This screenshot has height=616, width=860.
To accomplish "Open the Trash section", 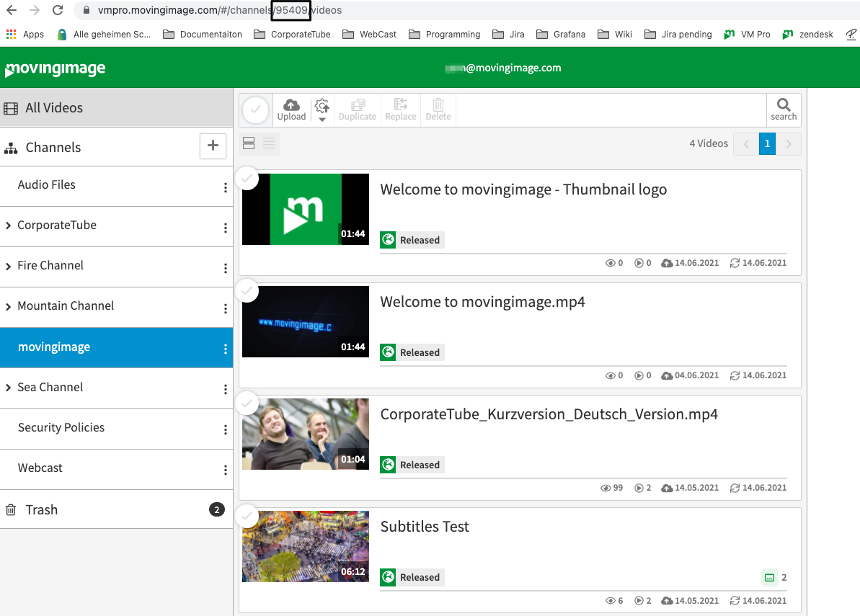I will pos(116,509).
